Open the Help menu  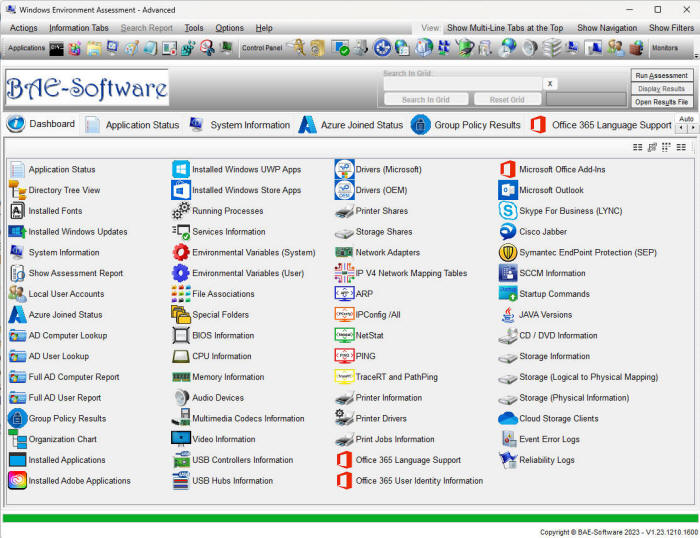click(264, 28)
